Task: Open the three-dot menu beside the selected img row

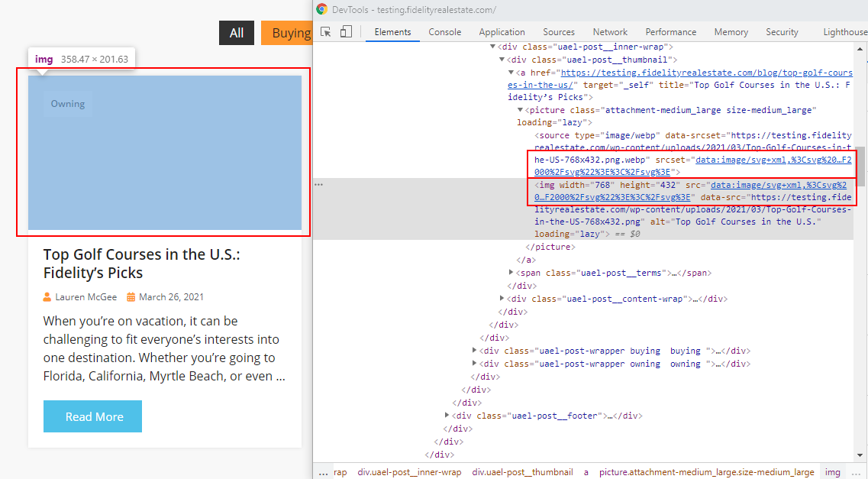Action: tap(319, 184)
